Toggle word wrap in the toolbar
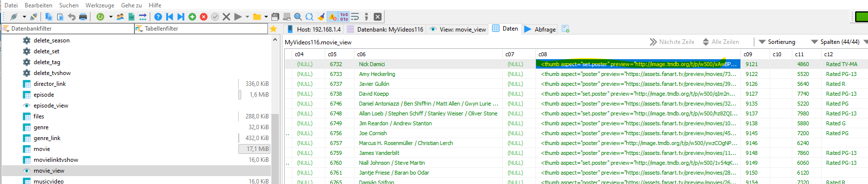868x184 pixels. point(355,17)
